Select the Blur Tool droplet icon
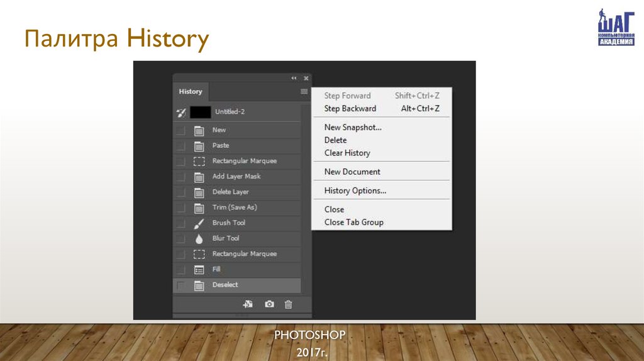Image resolution: width=644 pixels, height=361 pixels. click(199, 239)
